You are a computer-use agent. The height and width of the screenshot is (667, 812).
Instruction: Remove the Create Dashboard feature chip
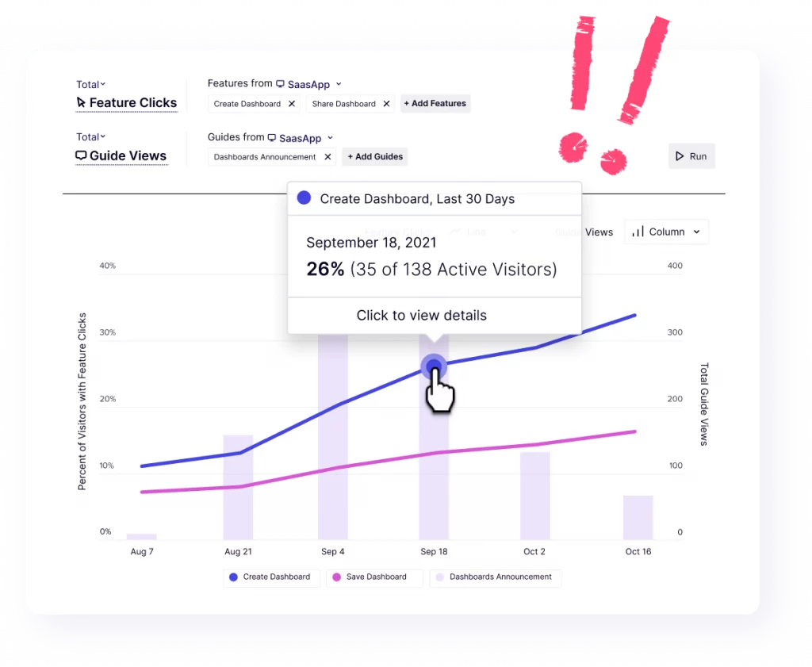tap(292, 104)
